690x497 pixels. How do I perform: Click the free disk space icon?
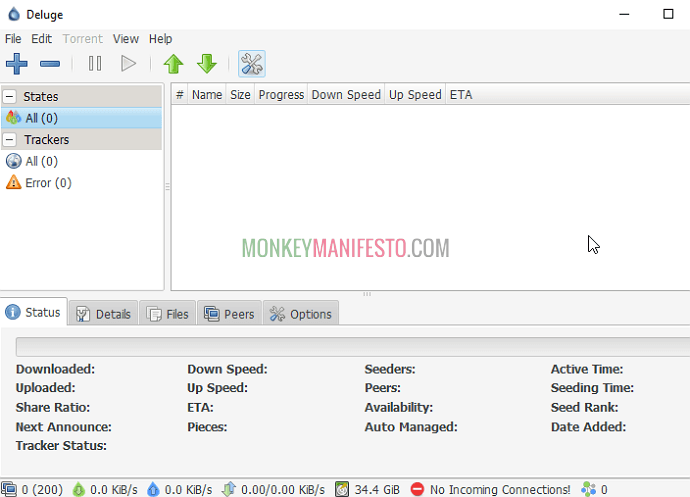[x=342, y=489]
